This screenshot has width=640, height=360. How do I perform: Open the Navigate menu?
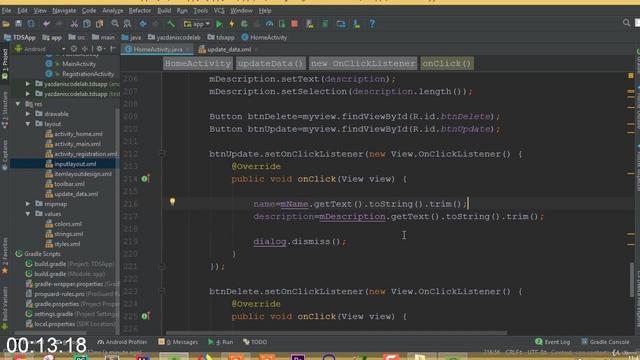point(64,11)
